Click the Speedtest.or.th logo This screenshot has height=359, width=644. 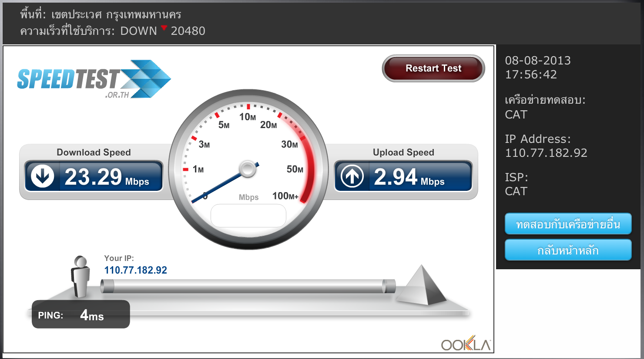pos(94,79)
